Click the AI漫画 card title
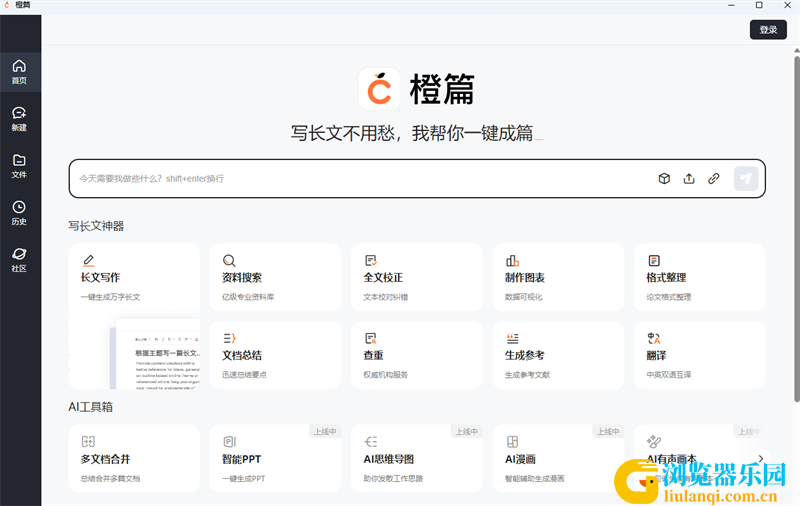Screen dimensions: 800x506 point(520,459)
